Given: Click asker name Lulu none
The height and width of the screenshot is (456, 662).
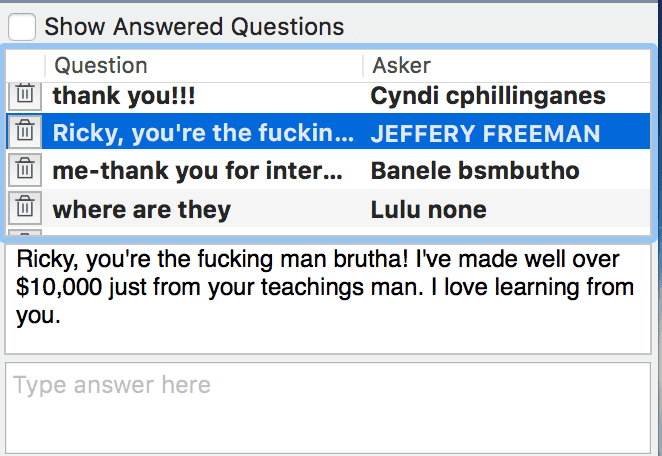Looking at the screenshot, I should pos(428,210).
